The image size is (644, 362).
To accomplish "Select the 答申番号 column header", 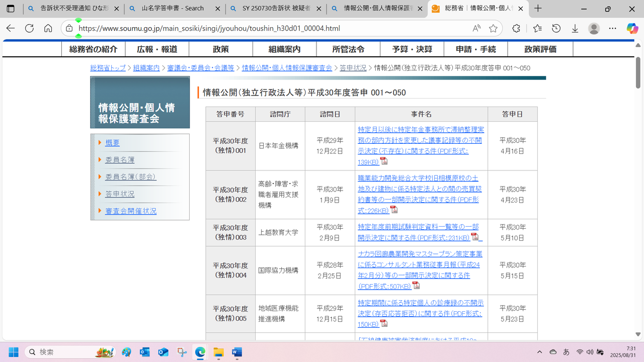I will (230, 114).
